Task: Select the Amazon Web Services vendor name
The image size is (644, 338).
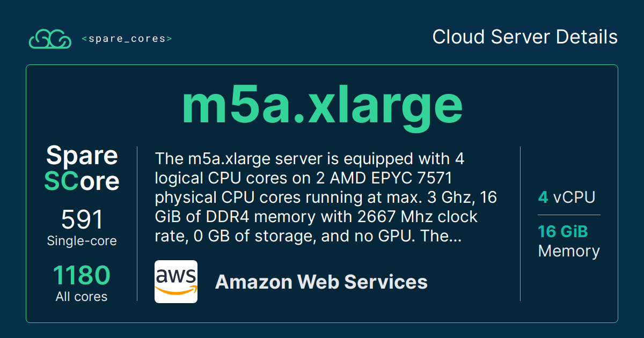Action: coord(321,282)
